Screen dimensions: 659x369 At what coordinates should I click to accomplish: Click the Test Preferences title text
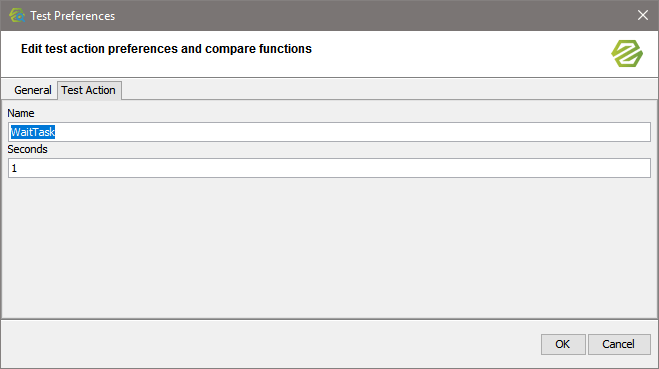[72, 16]
